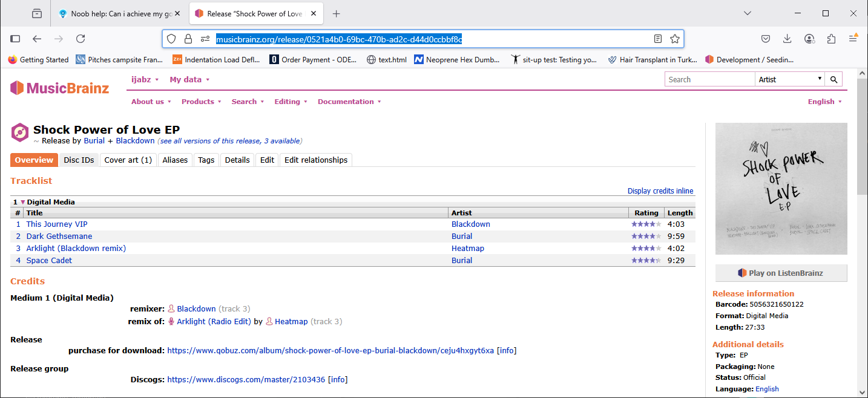Open the Firefox sidebar toggle icon
The width and height of the screenshot is (868, 398).
click(x=15, y=39)
